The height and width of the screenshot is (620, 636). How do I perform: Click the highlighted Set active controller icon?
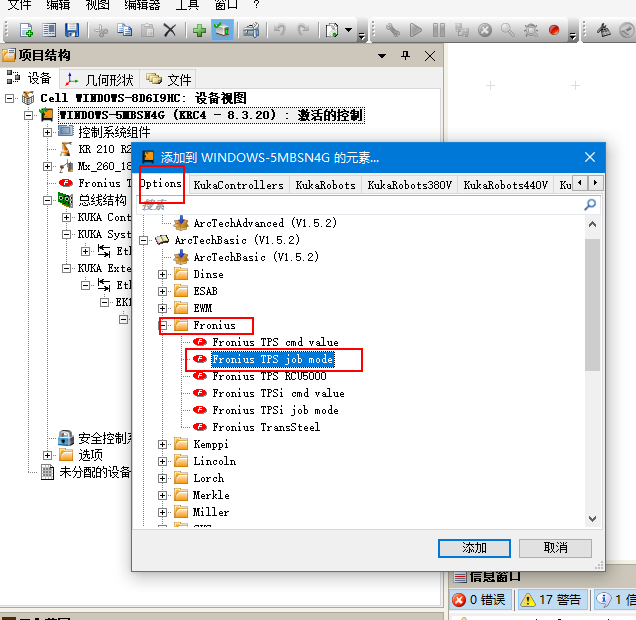point(222,30)
